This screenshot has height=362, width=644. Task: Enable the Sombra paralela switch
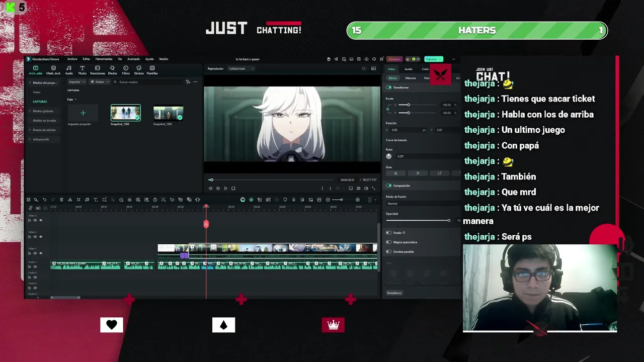click(388, 251)
